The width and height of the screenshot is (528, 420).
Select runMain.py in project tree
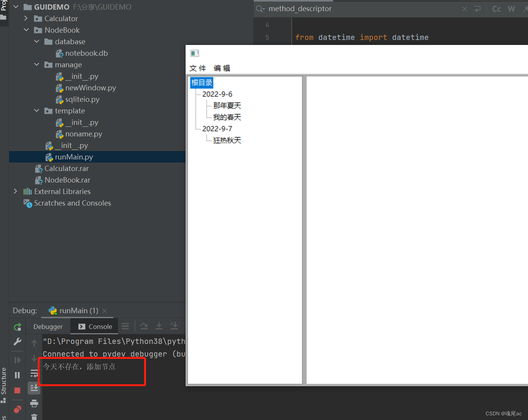click(69, 157)
